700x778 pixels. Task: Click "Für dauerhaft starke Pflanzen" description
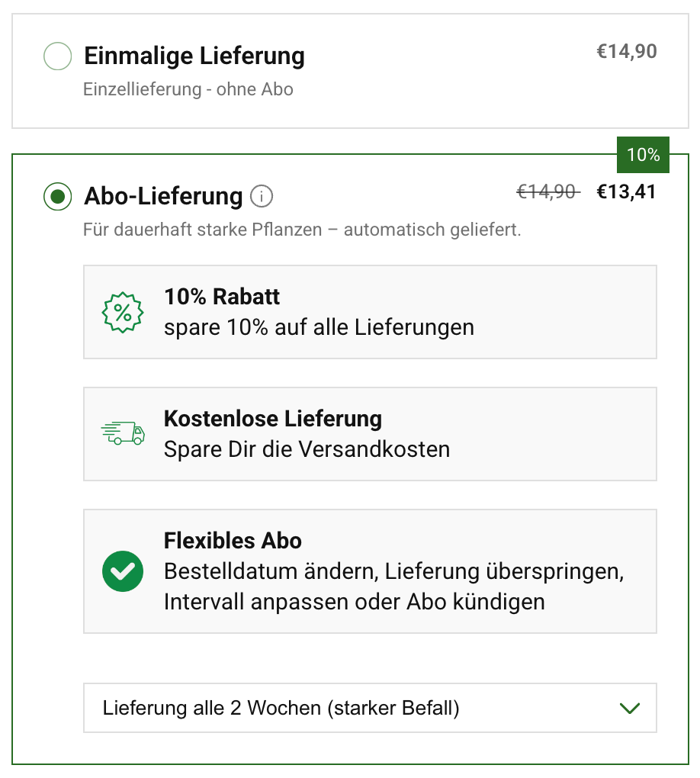tap(302, 230)
